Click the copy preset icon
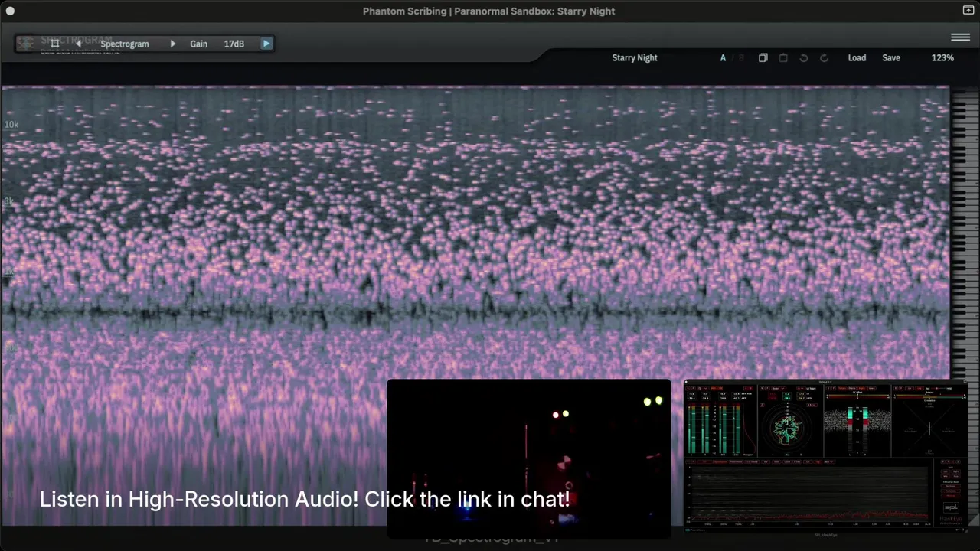The height and width of the screenshot is (551, 980). coord(763,58)
